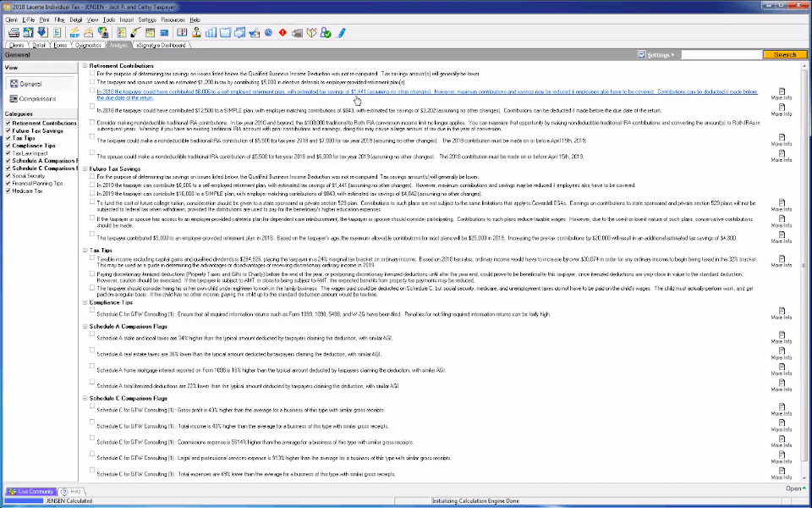Open the Resources menu
This screenshot has width=812, height=508.
click(173, 19)
